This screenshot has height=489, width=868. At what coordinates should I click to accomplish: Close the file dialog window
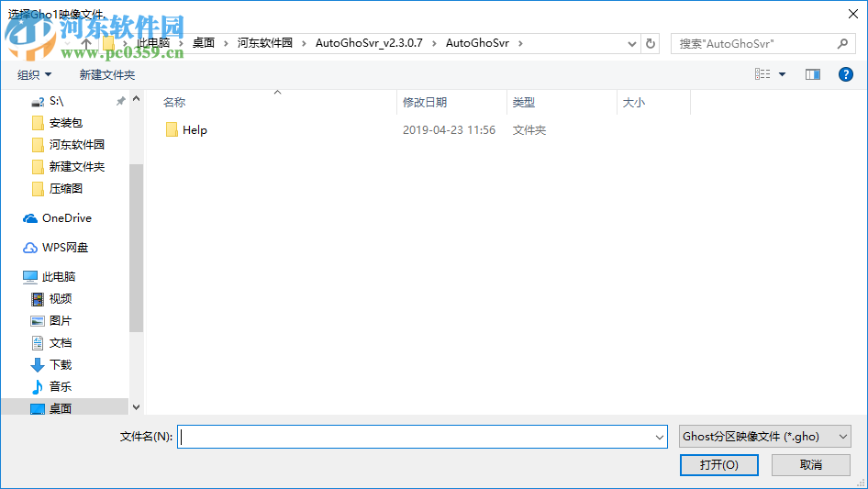pos(852,14)
